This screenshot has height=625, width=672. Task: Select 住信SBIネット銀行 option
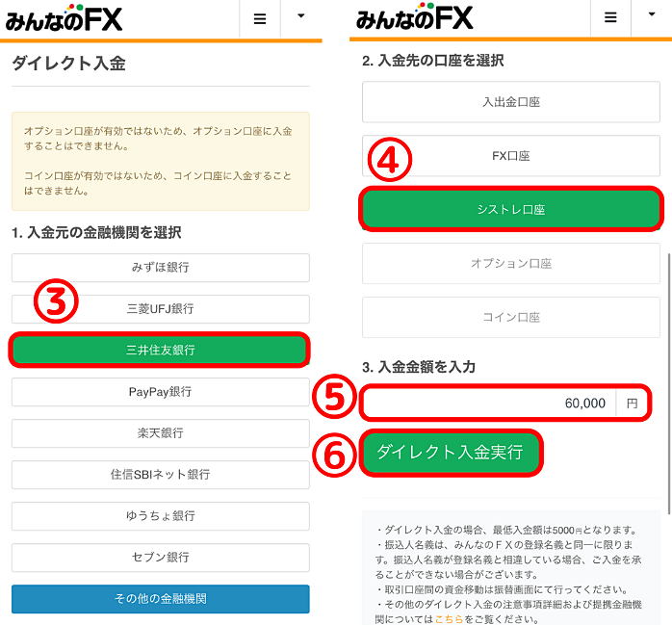click(160, 475)
